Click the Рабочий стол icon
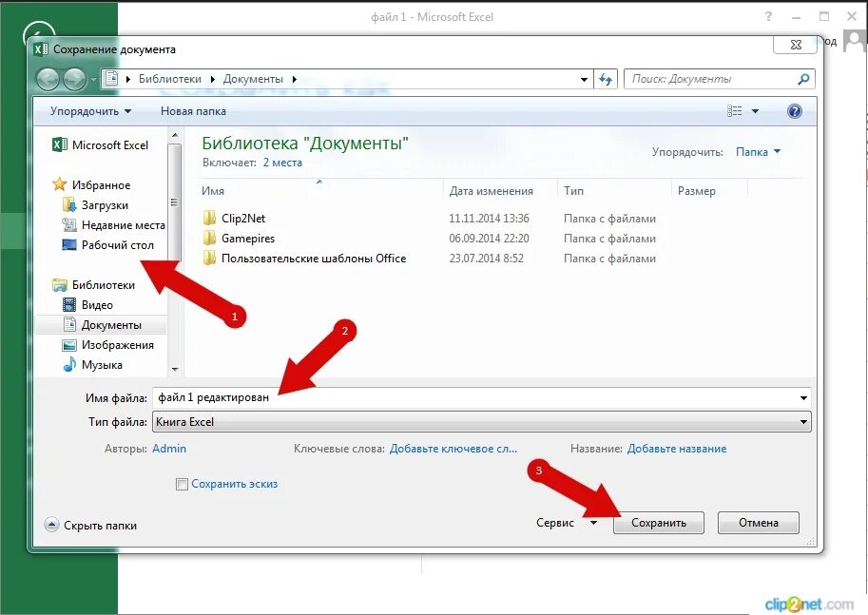This screenshot has height=615, width=868. coord(69,244)
